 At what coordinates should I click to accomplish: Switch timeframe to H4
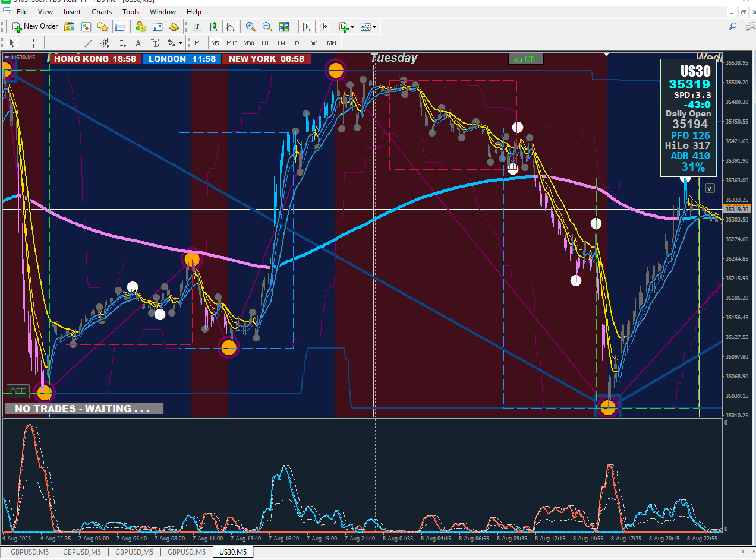(282, 43)
